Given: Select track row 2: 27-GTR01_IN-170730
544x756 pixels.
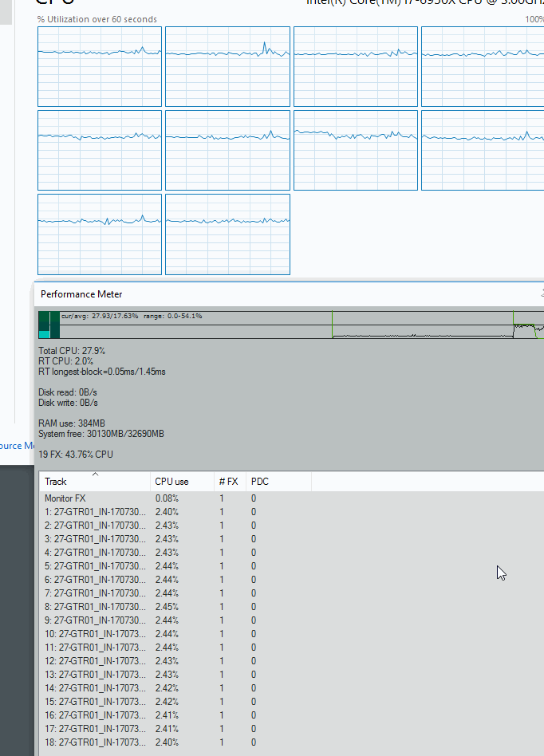Looking at the screenshot, I should click(x=291, y=525).
